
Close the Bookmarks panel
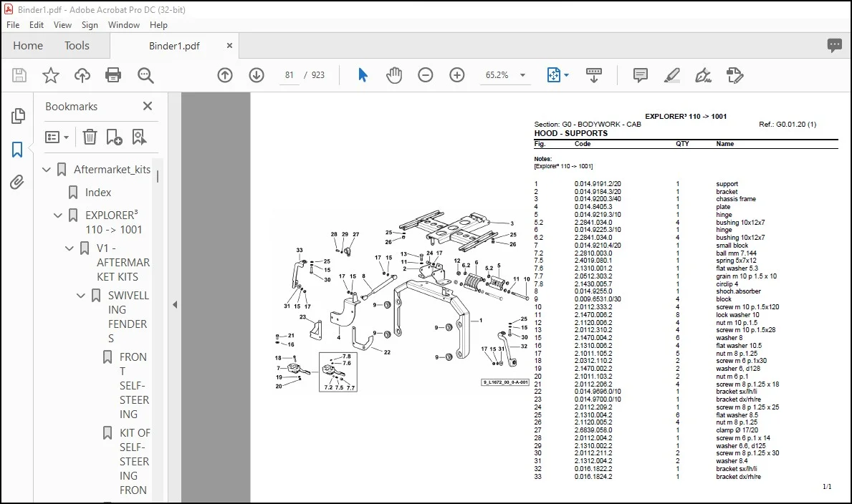pyautogui.click(x=147, y=107)
